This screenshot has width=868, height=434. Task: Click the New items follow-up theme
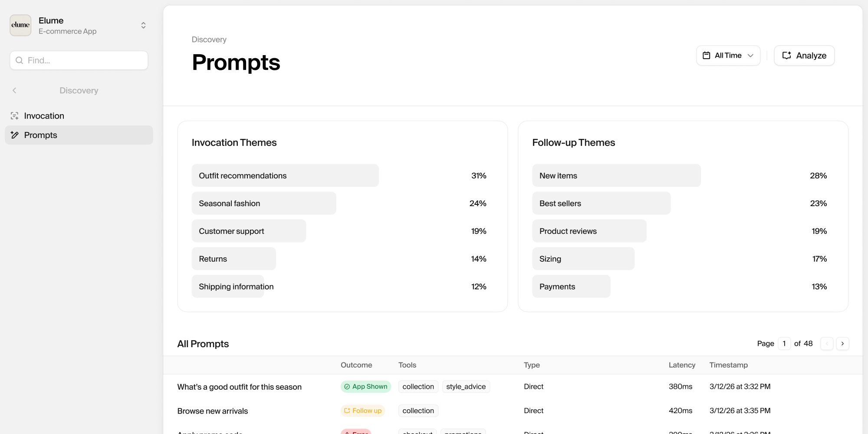[x=616, y=176]
